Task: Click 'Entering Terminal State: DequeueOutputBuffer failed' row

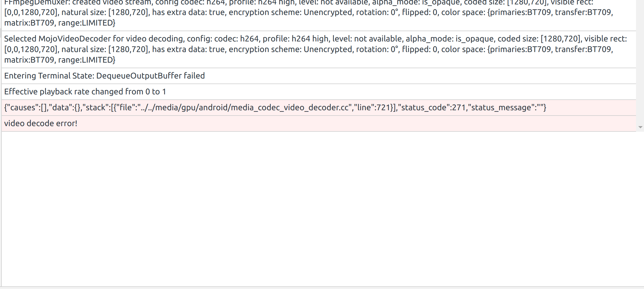Action: [319, 76]
